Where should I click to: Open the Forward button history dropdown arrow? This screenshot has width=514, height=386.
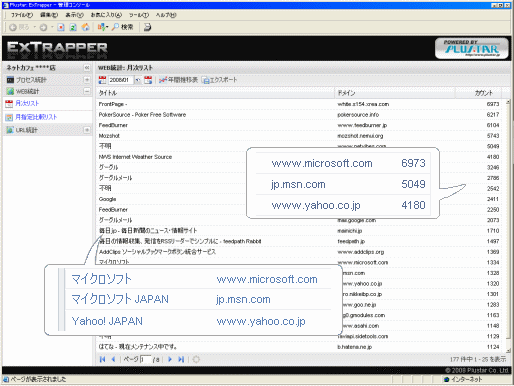tap(52, 27)
